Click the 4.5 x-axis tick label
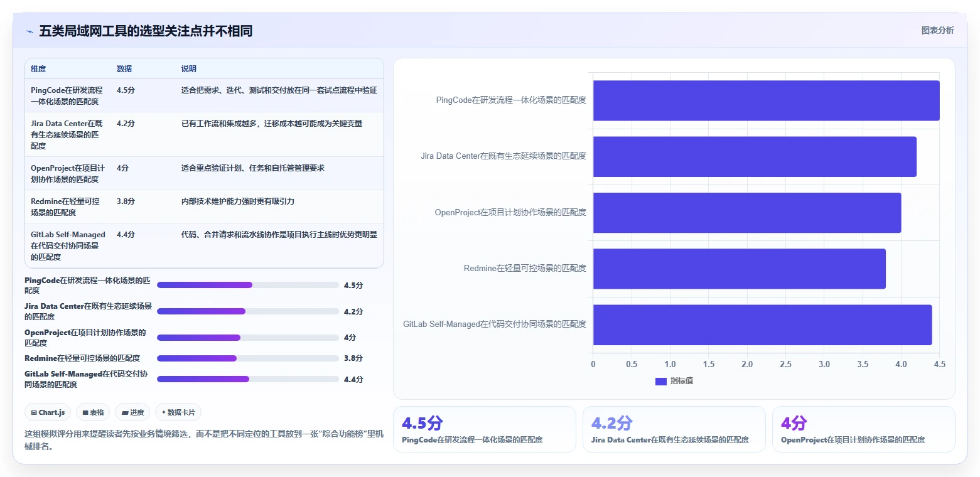This screenshot has height=477, width=980. click(x=940, y=364)
